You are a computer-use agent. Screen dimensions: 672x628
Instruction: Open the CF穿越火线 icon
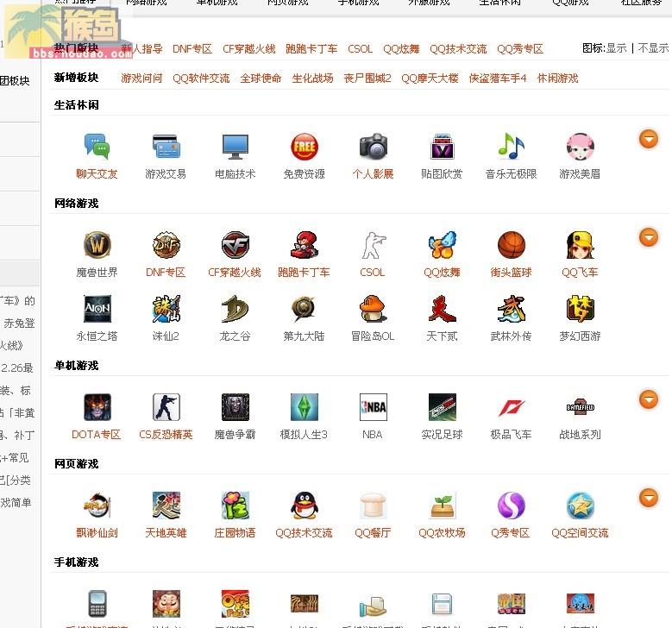coord(236,245)
